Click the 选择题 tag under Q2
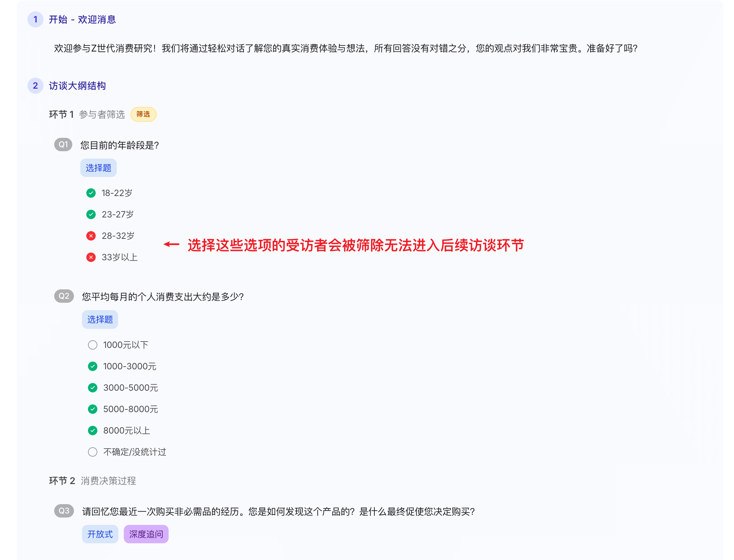Image resolution: width=734 pixels, height=560 pixels. coord(100,319)
